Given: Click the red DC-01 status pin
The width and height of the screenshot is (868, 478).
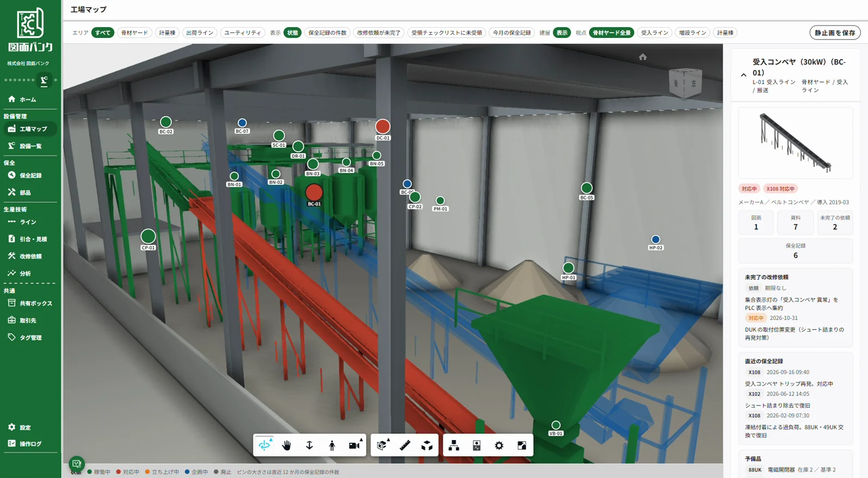Looking at the screenshot, I should pyautogui.click(x=382, y=126).
